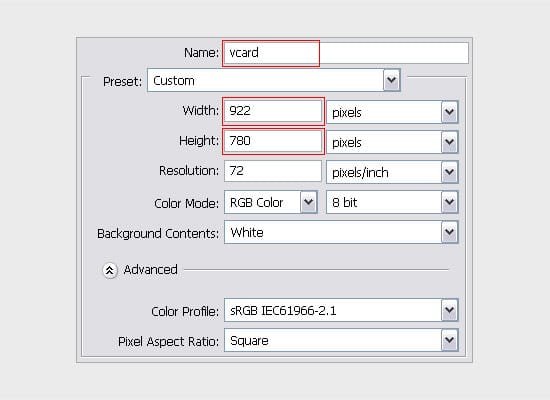The image size is (550, 400).
Task: Click the Width field showing 922
Action: [x=273, y=111]
